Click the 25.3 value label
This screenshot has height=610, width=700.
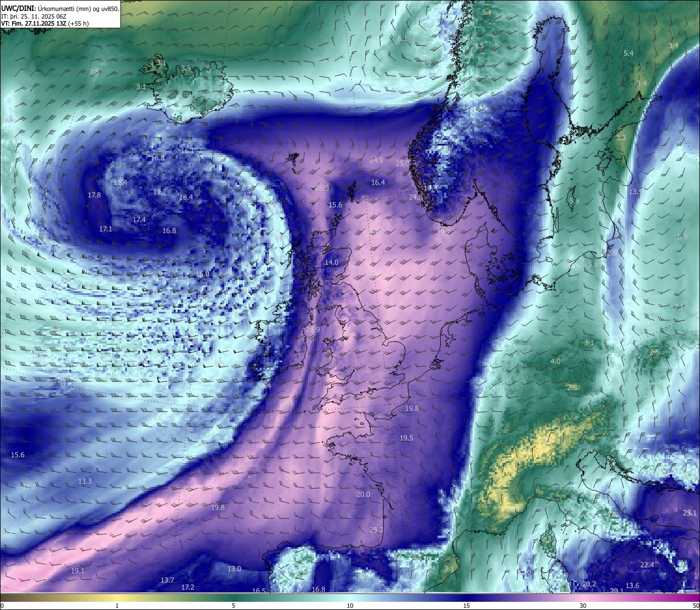(x=376, y=530)
